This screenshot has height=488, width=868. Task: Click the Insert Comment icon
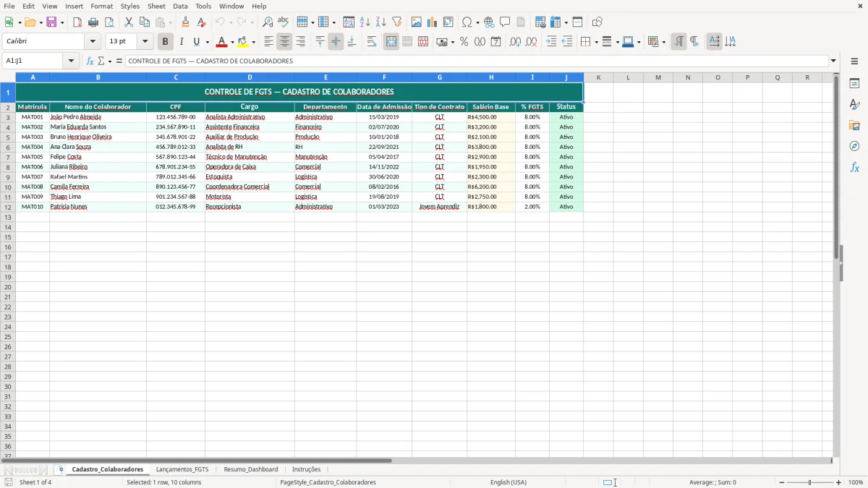pos(505,22)
